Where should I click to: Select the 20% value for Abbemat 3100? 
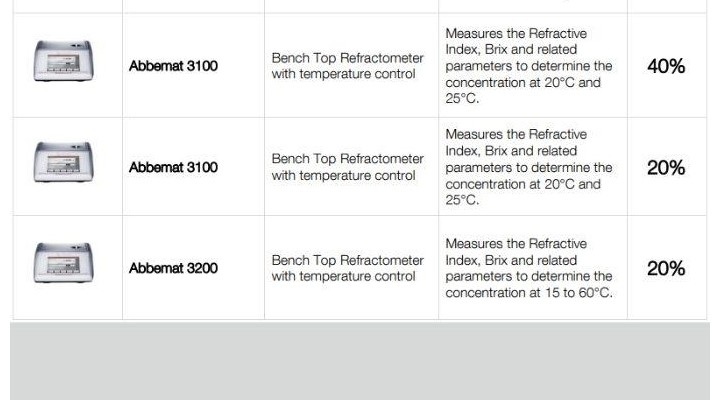coord(666,168)
